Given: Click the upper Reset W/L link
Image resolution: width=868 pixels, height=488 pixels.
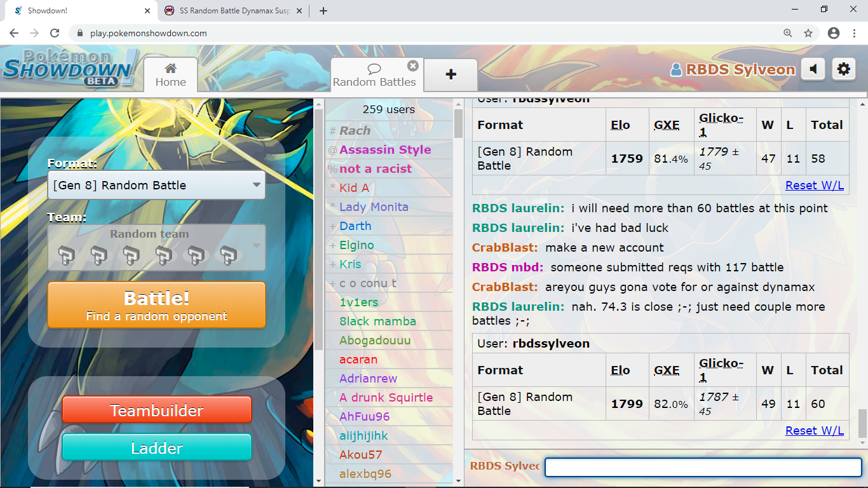Looking at the screenshot, I should pyautogui.click(x=815, y=185).
